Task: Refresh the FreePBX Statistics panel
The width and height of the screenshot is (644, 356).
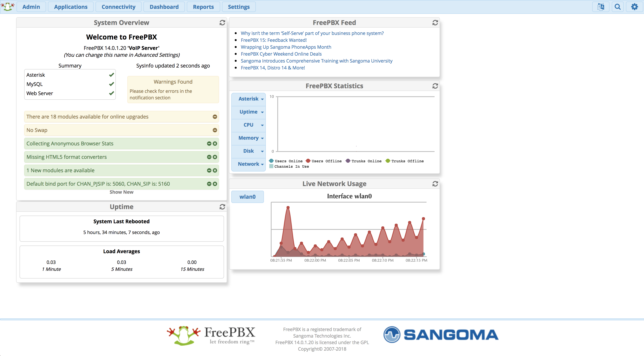Action: [x=435, y=86]
